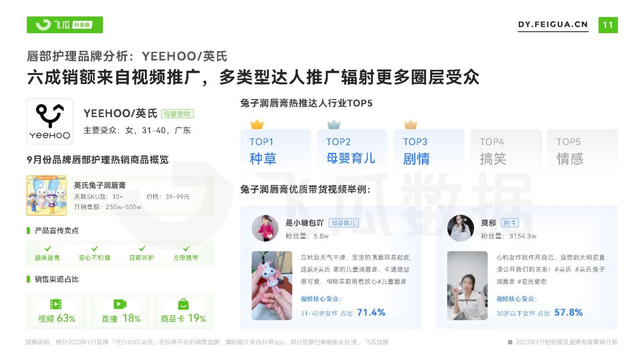Click the 母婴宠物 category tag
Viewport: 644px width, 362px height.
177,114
